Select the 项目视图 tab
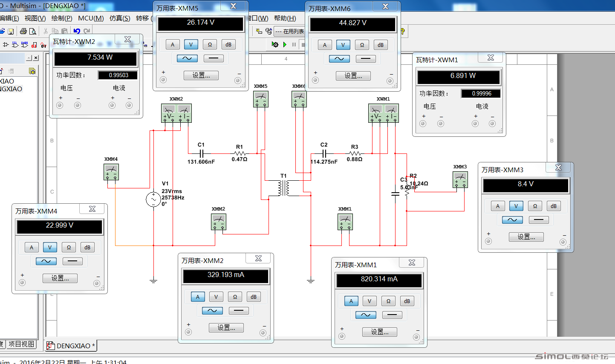Viewport: 615px width, 364px height. 21,344
